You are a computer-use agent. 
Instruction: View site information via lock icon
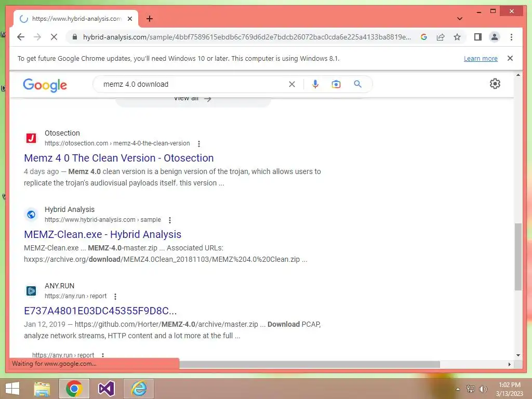75,37
